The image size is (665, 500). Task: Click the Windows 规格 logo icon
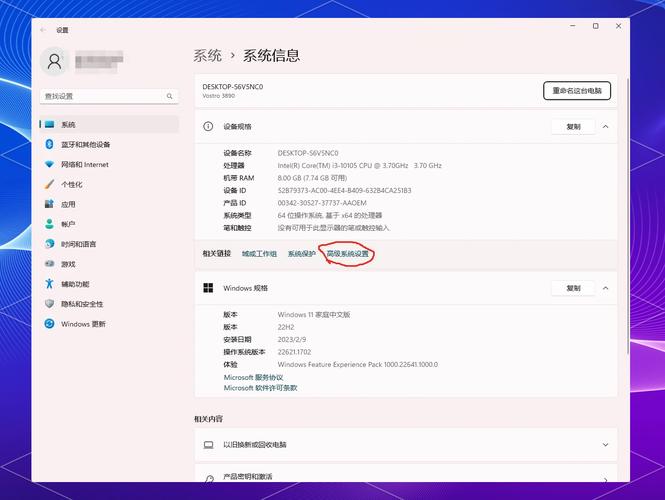click(x=208, y=288)
